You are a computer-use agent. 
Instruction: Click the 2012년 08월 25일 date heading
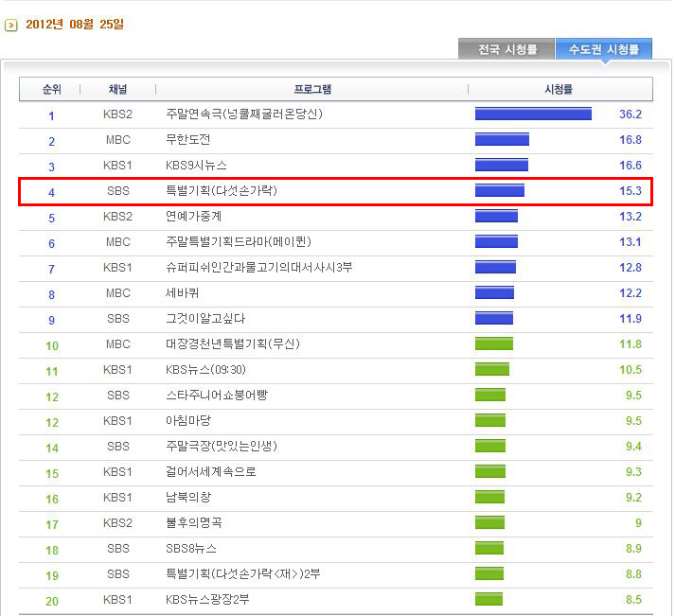pyautogui.click(x=75, y=24)
